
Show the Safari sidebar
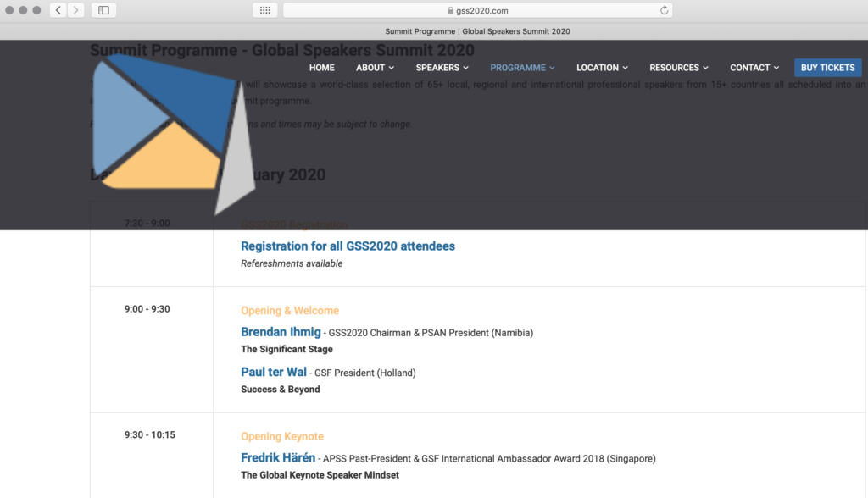103,10
